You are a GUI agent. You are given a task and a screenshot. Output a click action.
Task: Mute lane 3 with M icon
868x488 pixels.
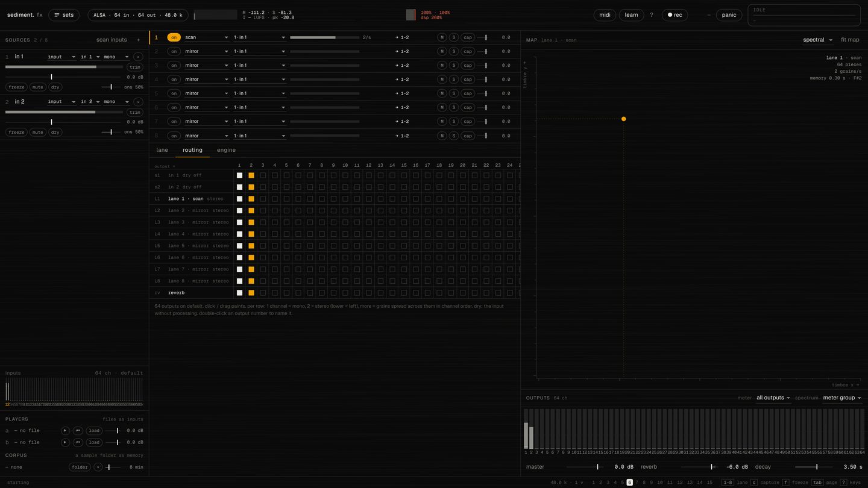pos(442,65)
